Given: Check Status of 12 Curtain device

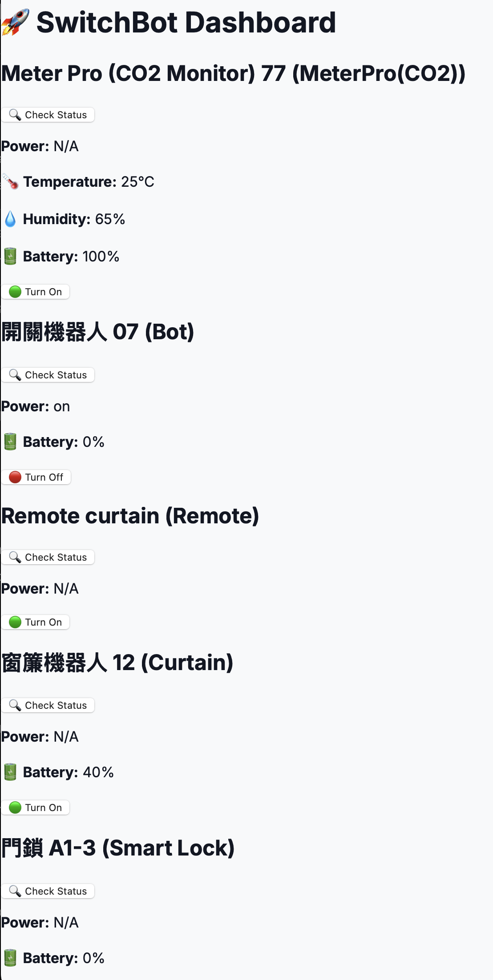Looking at the screenshot, I should pyautogui.click(x=48, y=705).
